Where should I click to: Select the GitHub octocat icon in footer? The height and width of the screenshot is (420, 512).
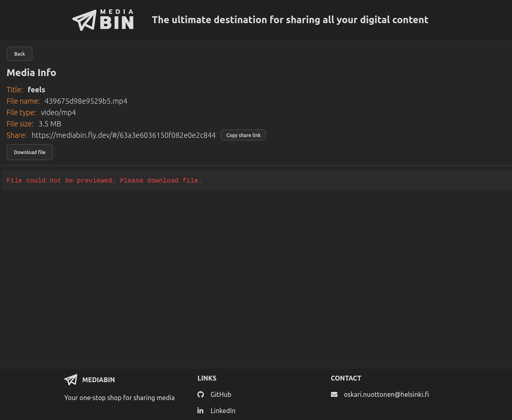[x=200, y=394]
